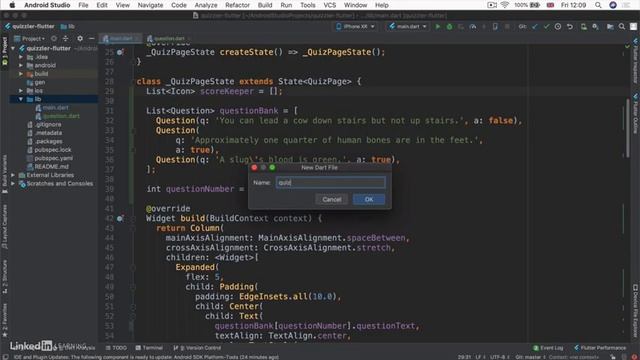
Task: Switch to the question.dart editor tab
Action: pos(169,38)
